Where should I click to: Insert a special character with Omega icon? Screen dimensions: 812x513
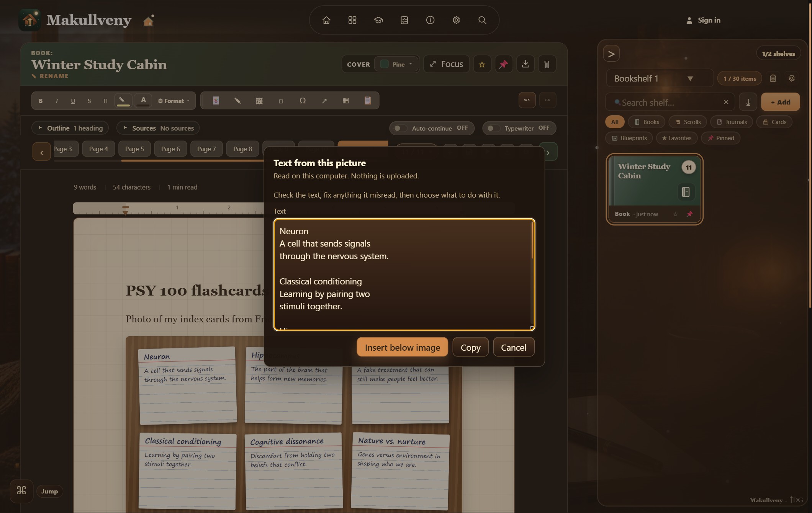click(303, 101)
